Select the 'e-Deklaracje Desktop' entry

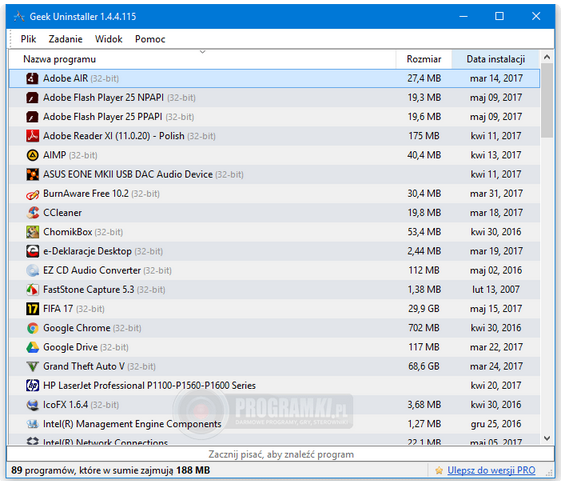pos(87,251)
